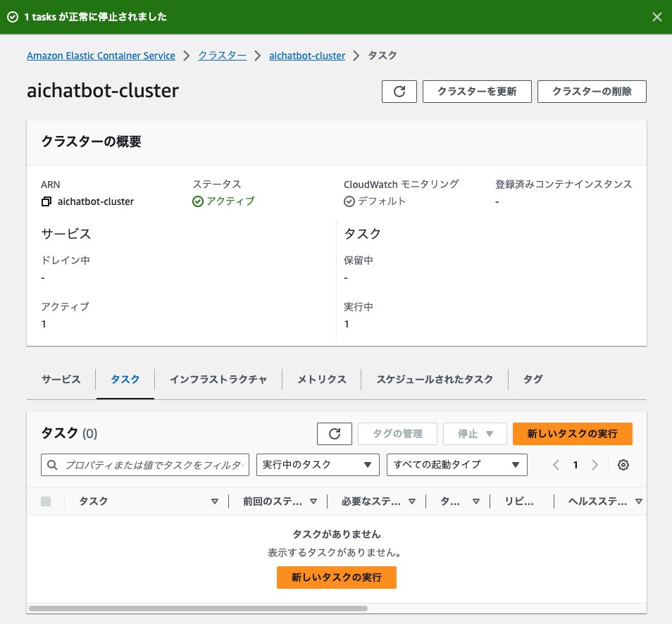
Task: Open aichatbot-cluster breadcrumb link
Action: [x=307, y=56]
